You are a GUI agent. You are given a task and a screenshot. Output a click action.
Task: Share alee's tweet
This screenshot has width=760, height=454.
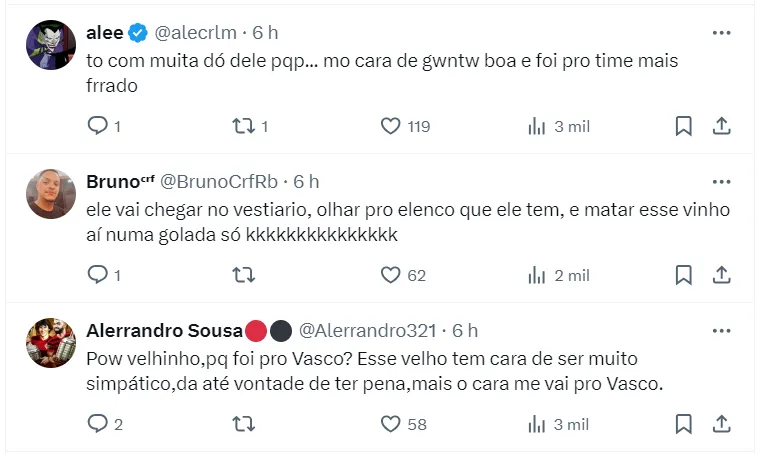[x=721, y=126]
